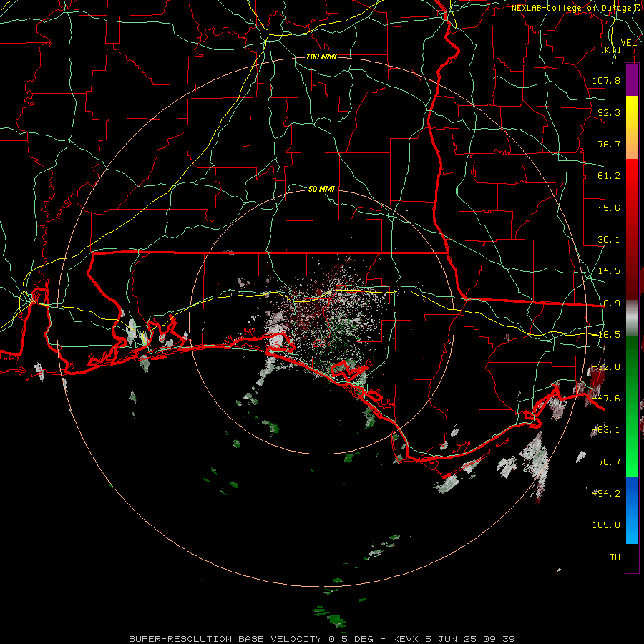Click the blue segment of color bar
This screenshot has height=644, width=644.
point(632,510)
